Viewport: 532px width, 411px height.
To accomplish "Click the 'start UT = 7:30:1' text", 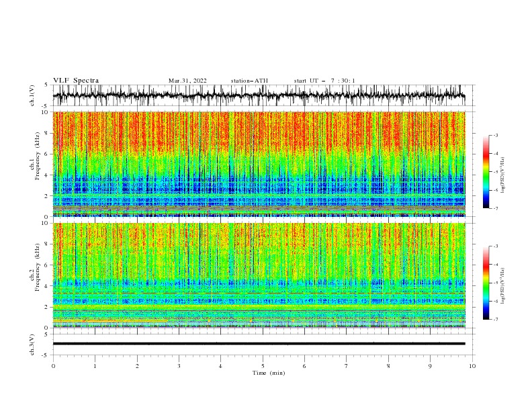I will tap(324, 81).
